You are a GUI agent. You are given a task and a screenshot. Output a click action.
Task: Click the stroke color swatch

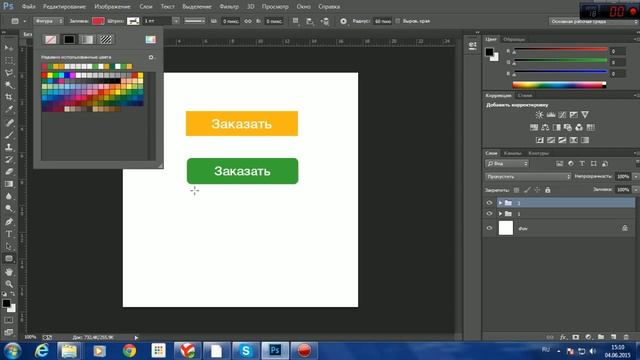133,21
